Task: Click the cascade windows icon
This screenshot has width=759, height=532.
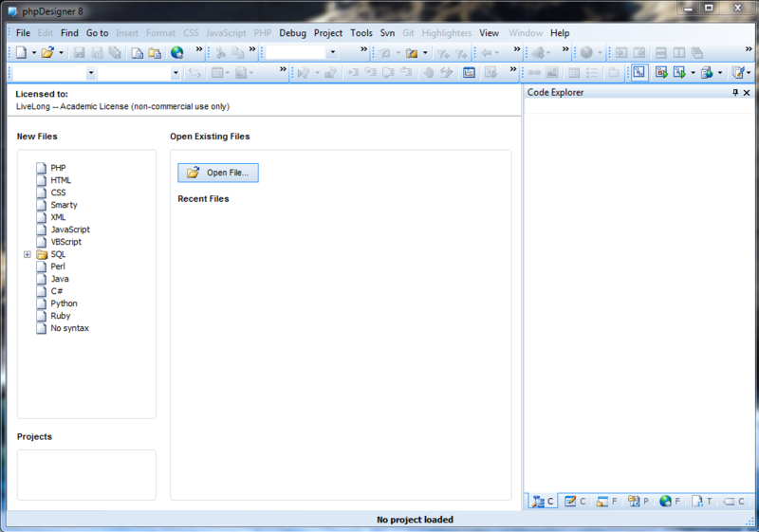Action: coord(697,53)
